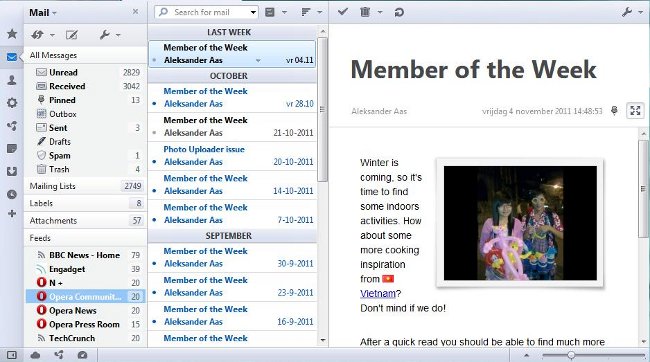Open the sort order dropdown arrow
This screenshot has height=362, width=650.
pyautogui.click(x=319, y=12)
